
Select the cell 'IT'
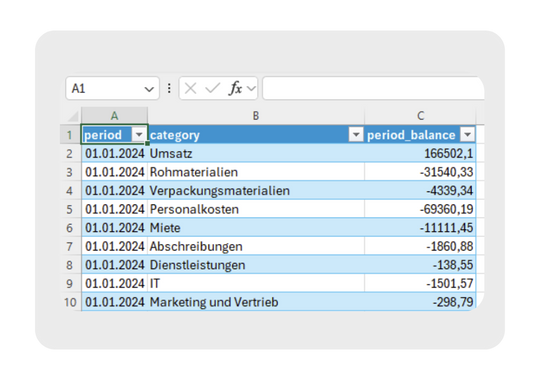point(256,284)
